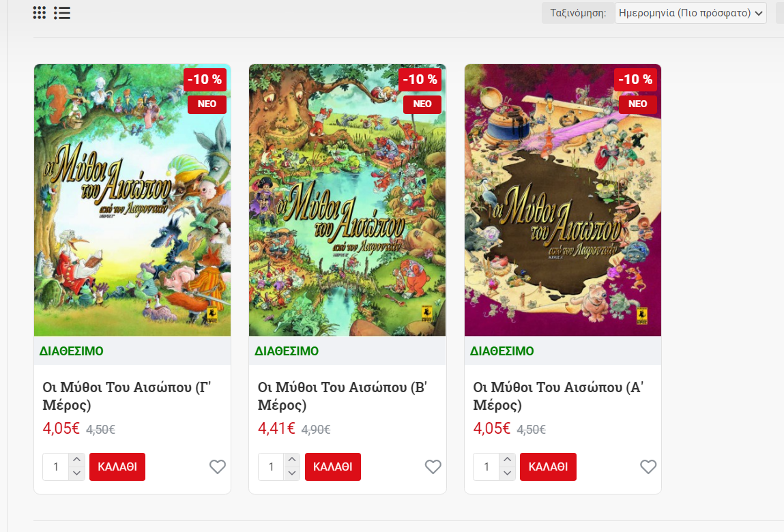Decrease quantity for Β' Μέρος book
Image resolution: width=784 pixels, height=532 pixels.
[292, 473]
